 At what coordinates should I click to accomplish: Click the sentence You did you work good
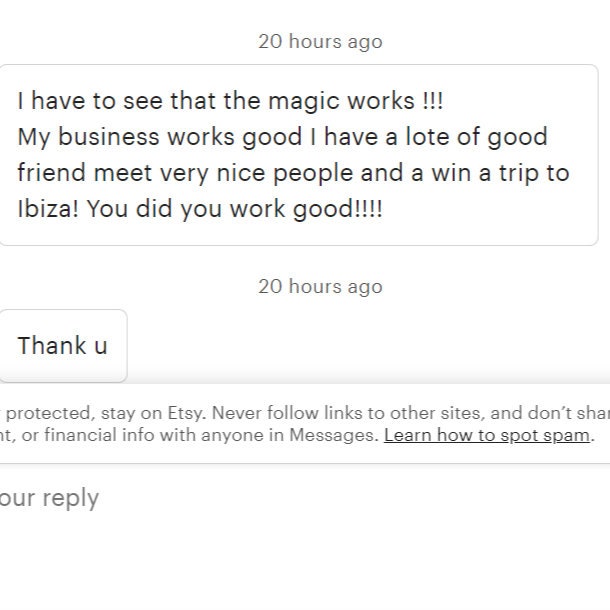pos(235,209)
